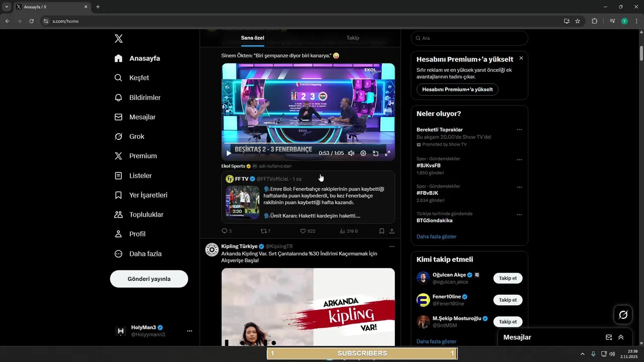Image resolution: width=644 pixels, height=362 pixels.
Task: Play the Beşiktaş-Fenerbahçe video
Action: pos(229,153)
